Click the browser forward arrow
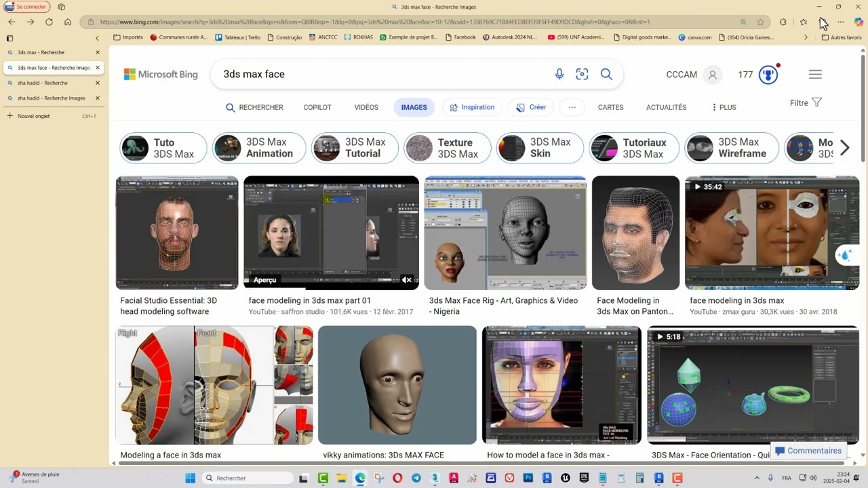 pyautogui.click(x=31, y=22)
